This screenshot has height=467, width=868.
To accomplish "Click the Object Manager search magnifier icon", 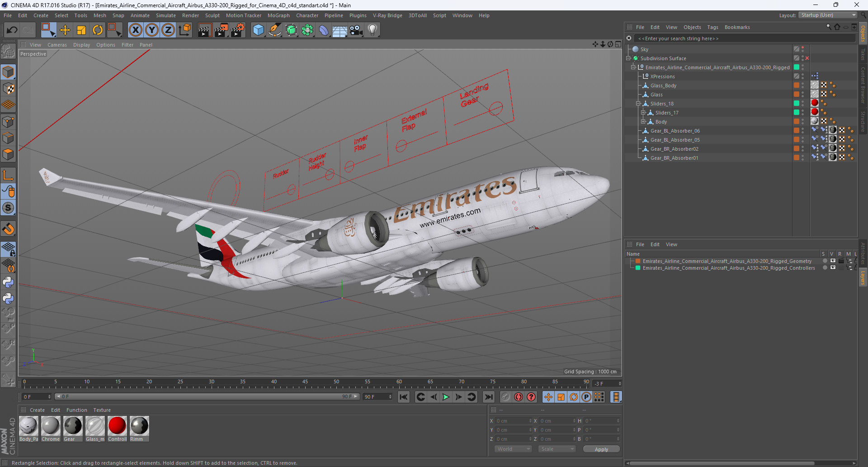I will pos(829,27).
